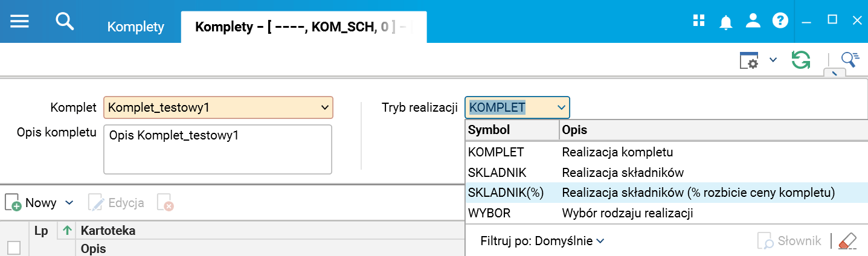The height and width of the screenshot is (256, 868).
Task: Toggle the select-all checkbox in grid header
Action: 13,248
